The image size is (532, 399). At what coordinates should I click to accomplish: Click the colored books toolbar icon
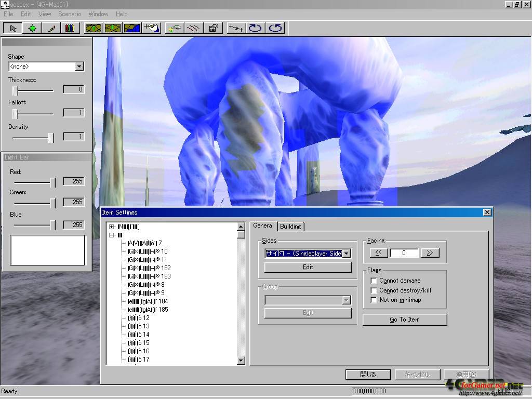point(69,28)
